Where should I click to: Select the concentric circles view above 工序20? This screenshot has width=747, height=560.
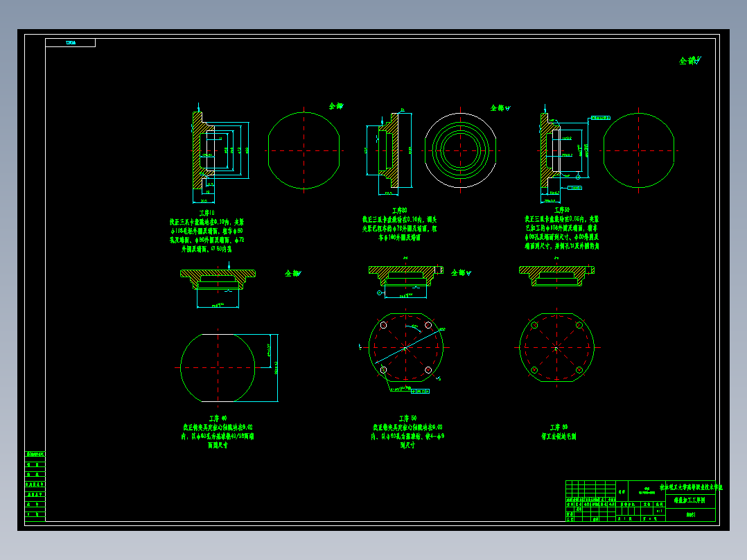(460, 150)
